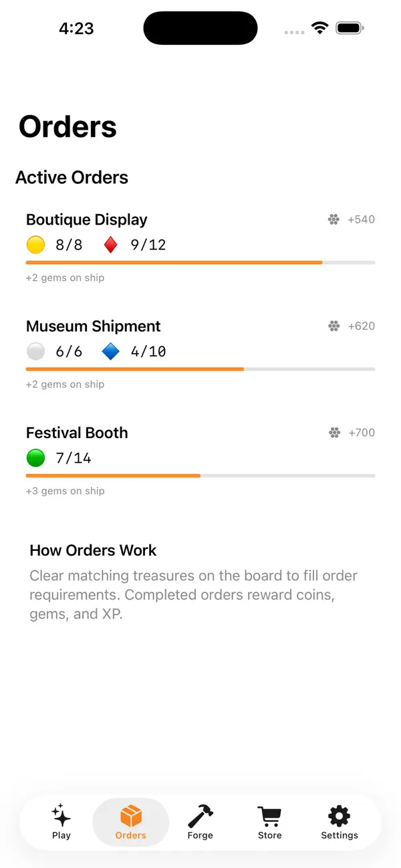Open the Settings gear icon
Viewport: 401px width, 868px height.
click(340, 816)
